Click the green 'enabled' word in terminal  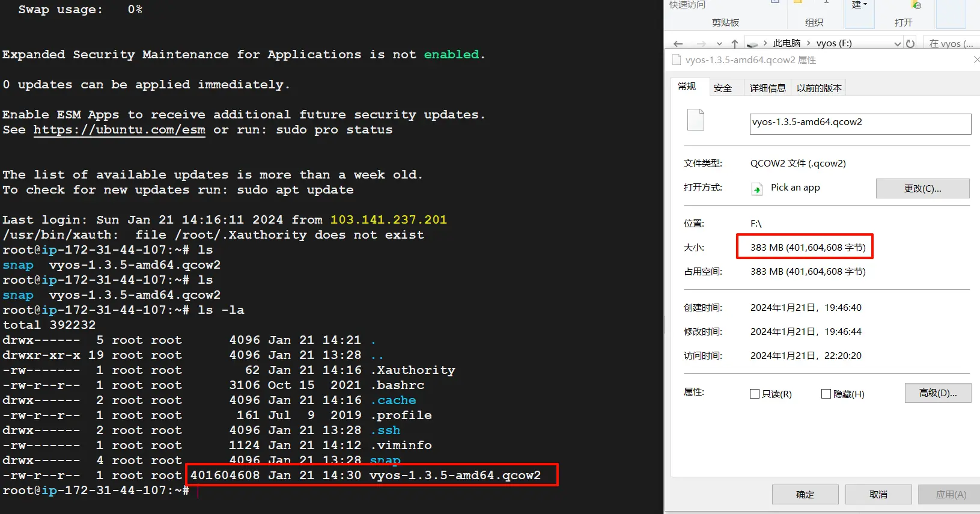pyautogui.click(x=451, y=55)
